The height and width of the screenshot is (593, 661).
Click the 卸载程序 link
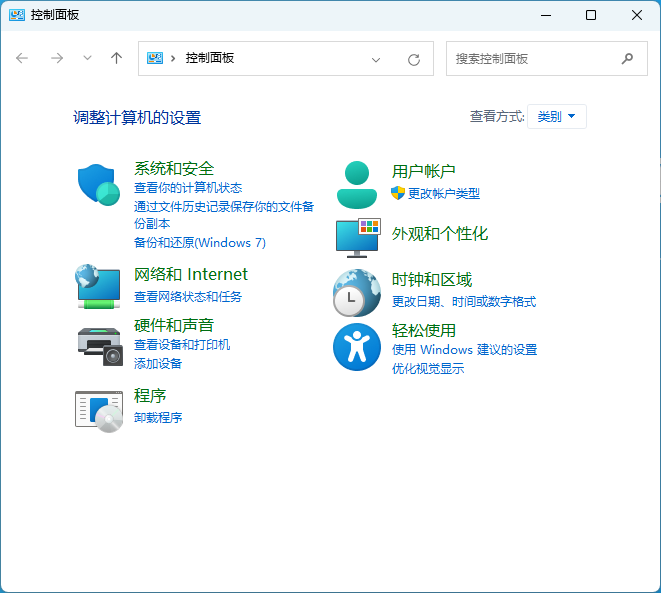[158, 418]
